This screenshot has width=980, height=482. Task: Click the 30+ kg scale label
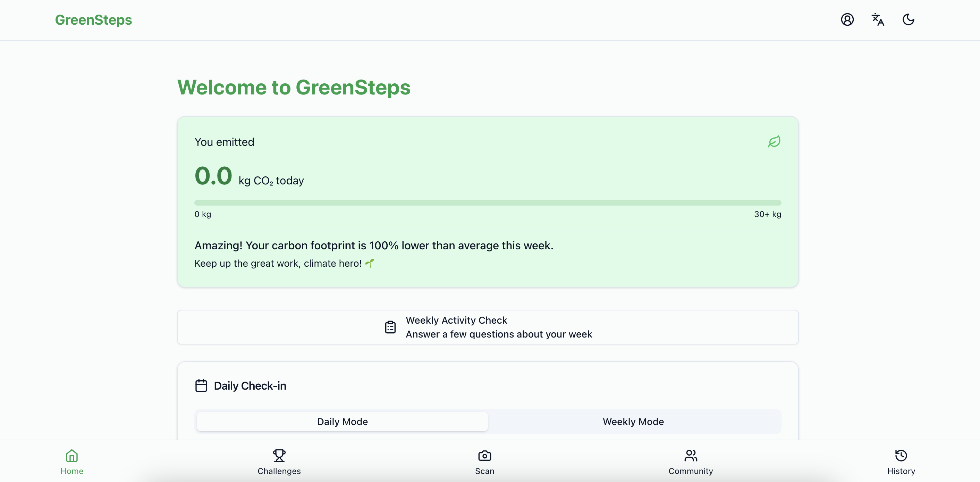point(768,214)
